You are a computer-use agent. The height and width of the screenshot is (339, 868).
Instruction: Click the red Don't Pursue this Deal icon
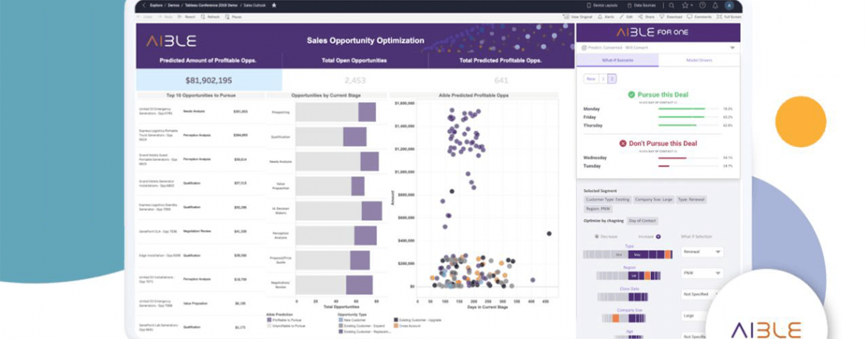click(x=623, y=143)
